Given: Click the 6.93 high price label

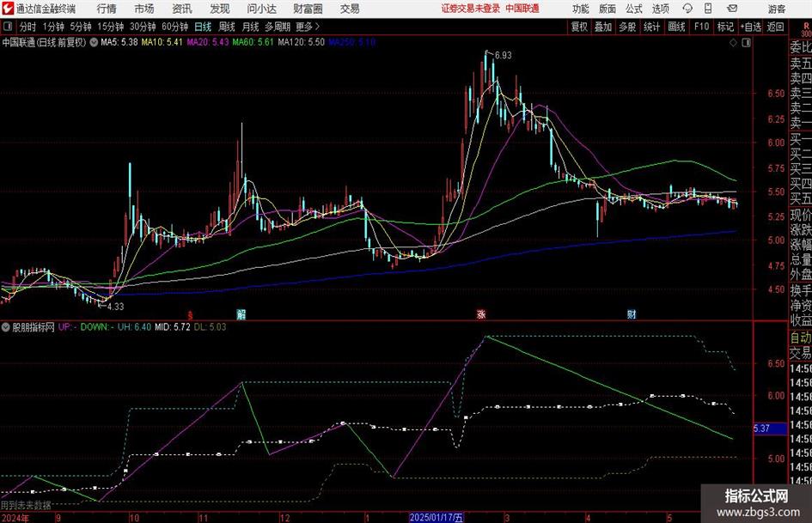Looking at the screenshot, I should [503, 56].
